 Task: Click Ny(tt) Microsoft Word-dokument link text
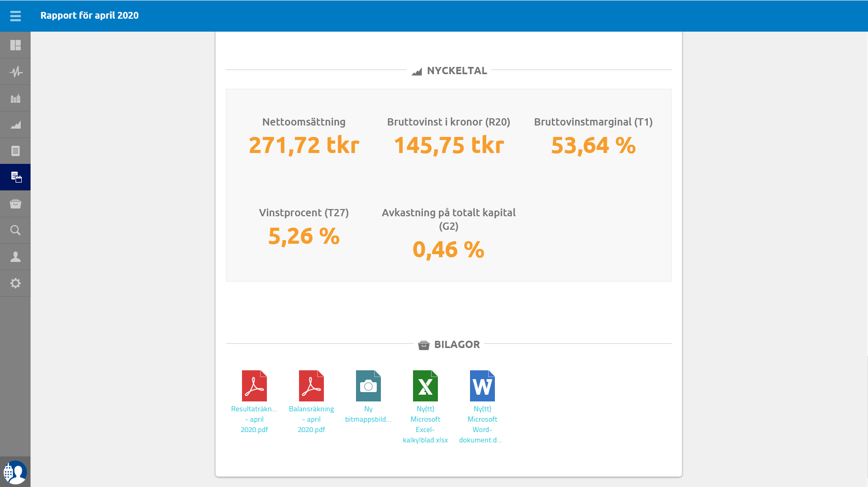coord(481,425)
